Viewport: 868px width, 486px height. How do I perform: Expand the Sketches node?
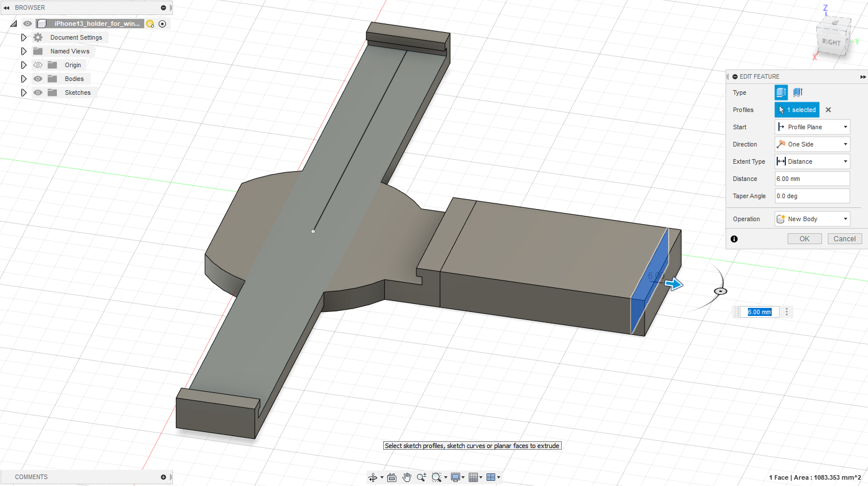point(24,92)
